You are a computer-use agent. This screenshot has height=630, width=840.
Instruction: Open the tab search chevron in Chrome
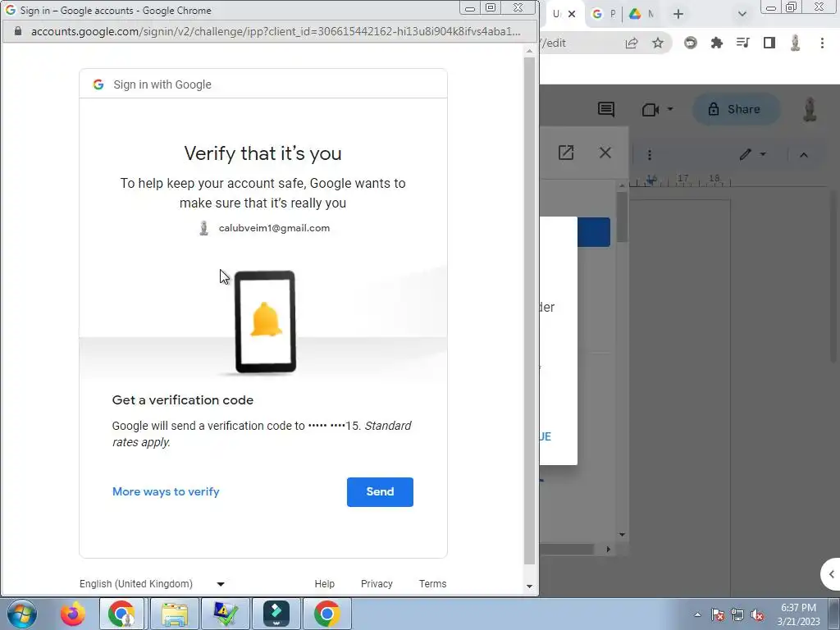(742, 14)
